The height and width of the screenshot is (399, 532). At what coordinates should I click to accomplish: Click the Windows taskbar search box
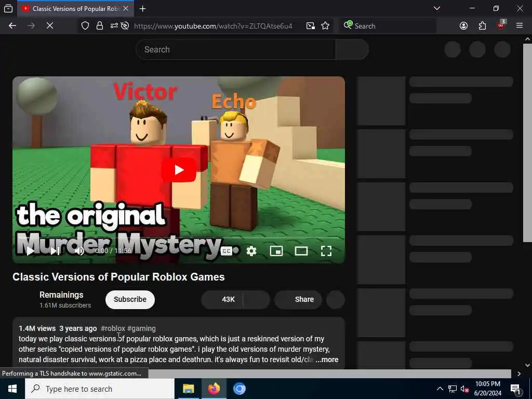pos(100,389)
